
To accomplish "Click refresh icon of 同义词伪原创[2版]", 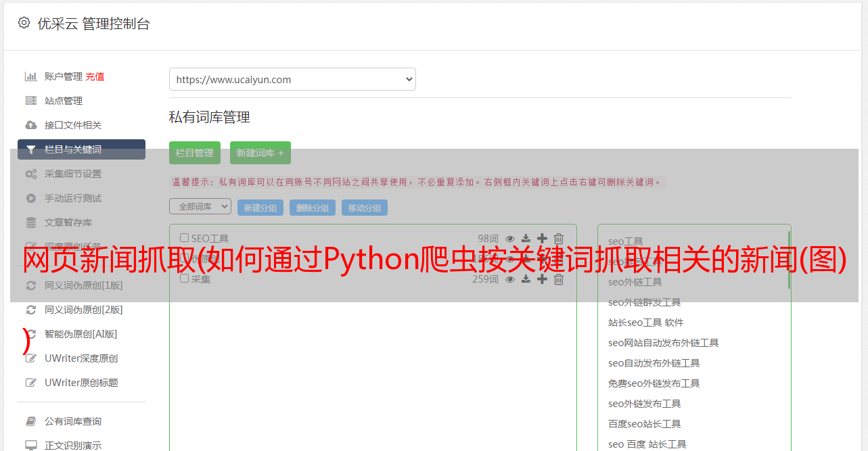I will click(x=31, y=310).
